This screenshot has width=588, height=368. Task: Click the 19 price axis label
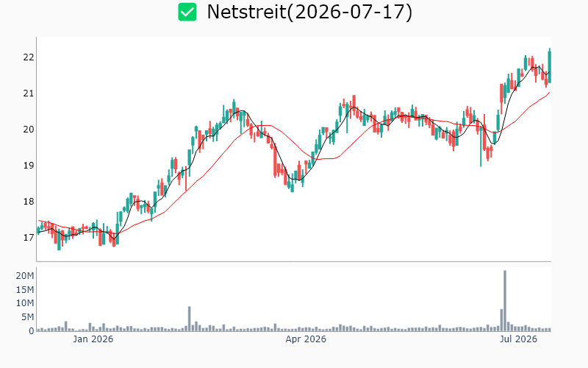click(x=29, y=166)
